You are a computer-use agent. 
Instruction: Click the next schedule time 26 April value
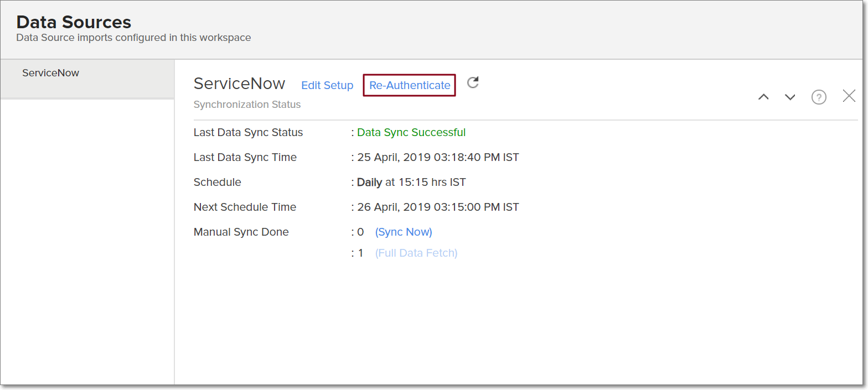click(x=438, y=207)
